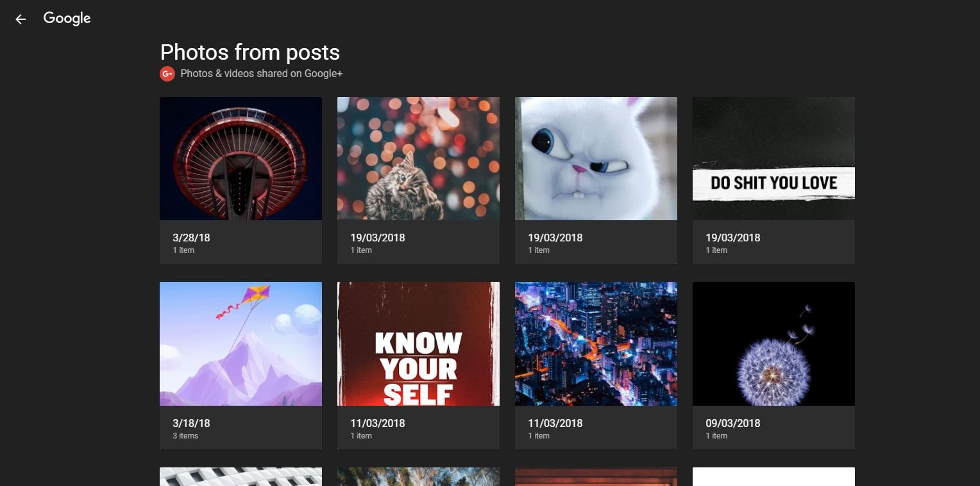980x486 pixels.
Task: Click 'Photos & videos shared on Google+' text
Action: (261, 74)
